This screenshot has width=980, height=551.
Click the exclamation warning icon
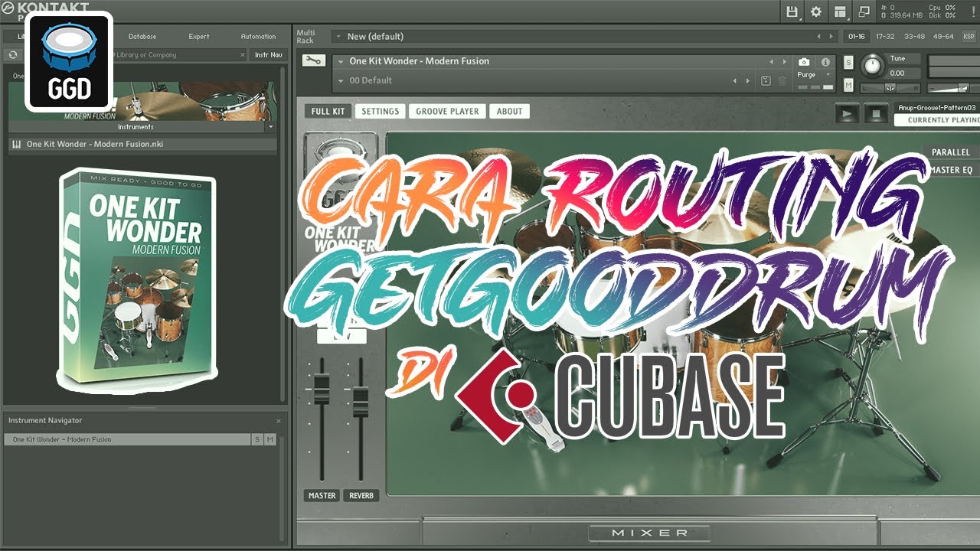point(975,11)
